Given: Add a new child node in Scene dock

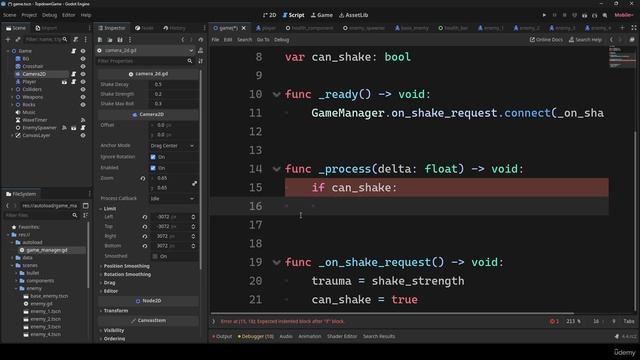Looking at the screenshot, I should pos(8,40).
